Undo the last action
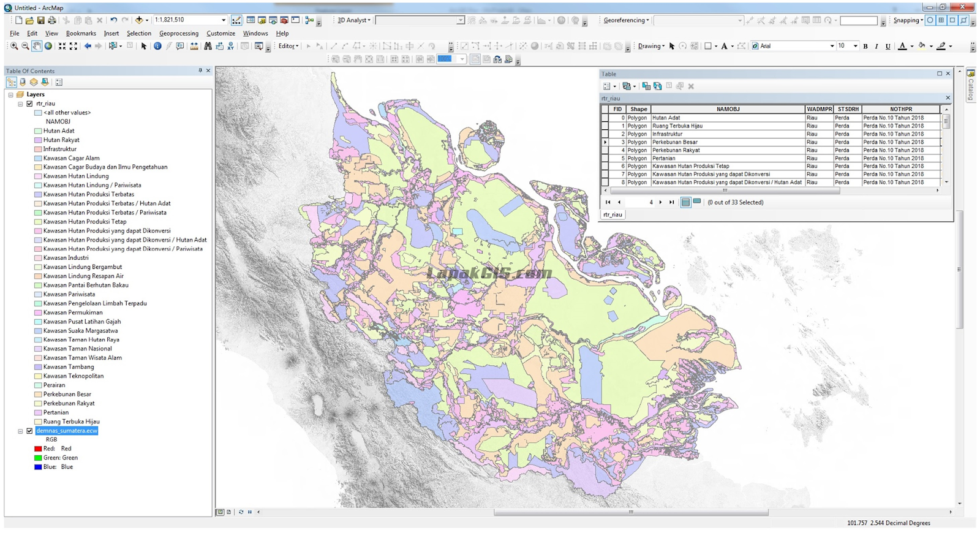The image size is (980, 549). pos(113,20)
